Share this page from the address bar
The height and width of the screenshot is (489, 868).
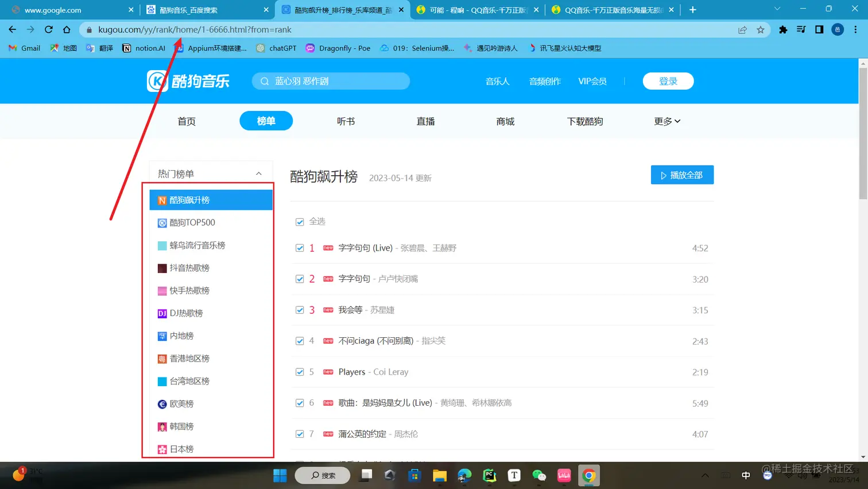click(x=742, y=30)
